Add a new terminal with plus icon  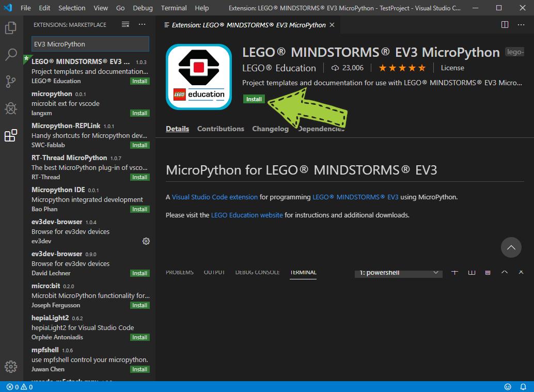[454, 272]
